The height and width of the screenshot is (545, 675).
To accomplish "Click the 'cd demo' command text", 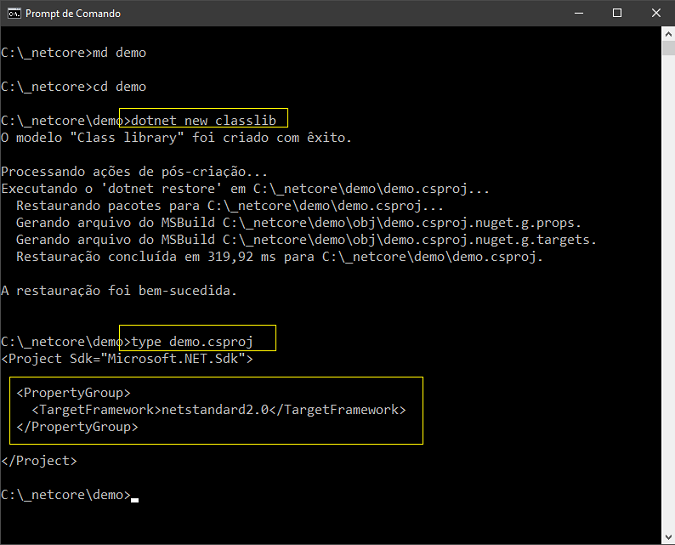I will click(x=119, y=87).
